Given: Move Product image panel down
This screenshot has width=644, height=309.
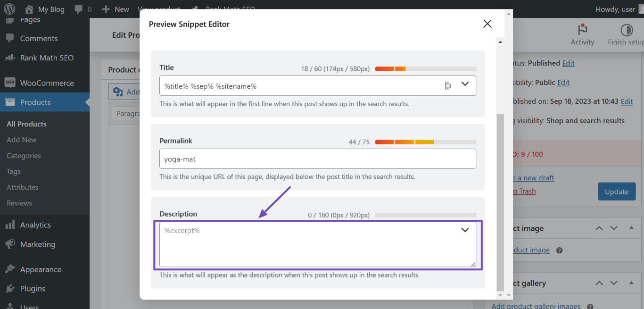Looking at the screenshot, I should coord(614,228).
